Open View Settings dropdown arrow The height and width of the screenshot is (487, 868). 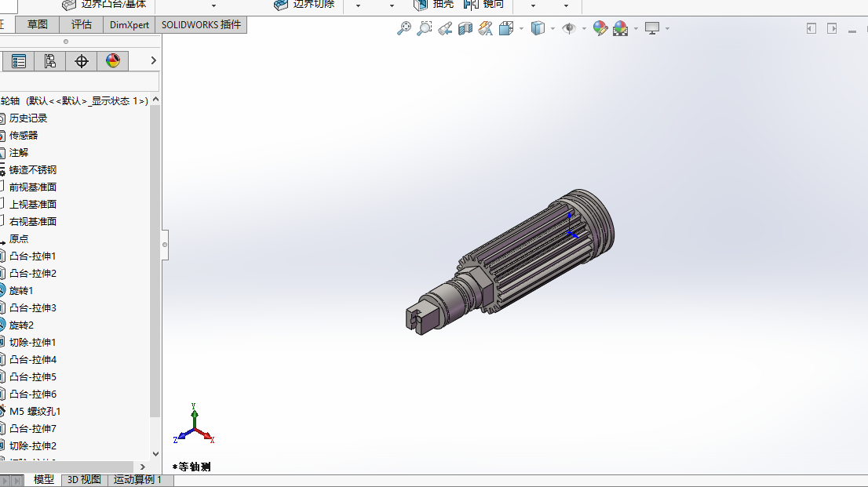(x=668, y=29)
